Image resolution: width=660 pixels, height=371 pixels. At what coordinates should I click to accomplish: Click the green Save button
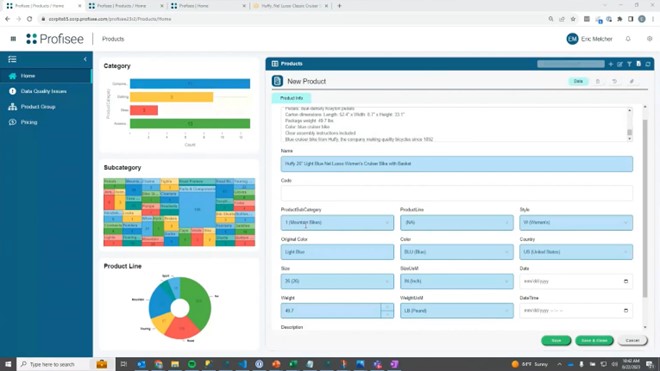point(556,340)
